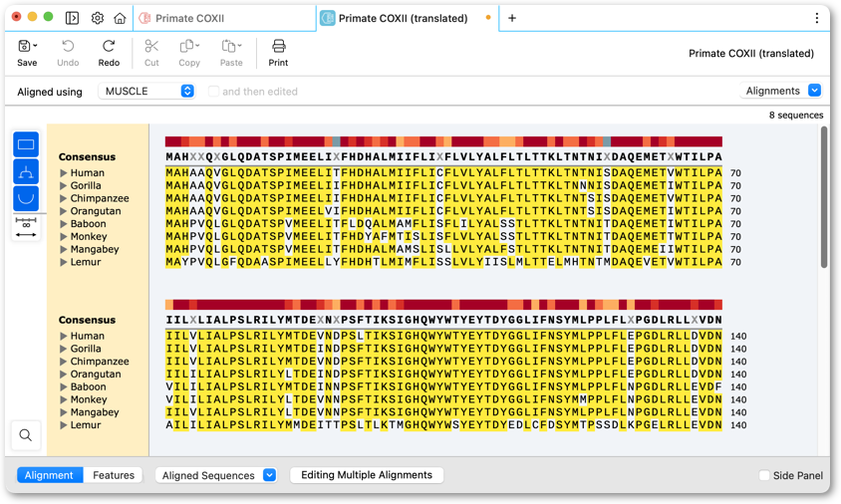Open the Save options arrow
Image resolution: width=841 pixels, height=504 pixels.
(36, 46)
